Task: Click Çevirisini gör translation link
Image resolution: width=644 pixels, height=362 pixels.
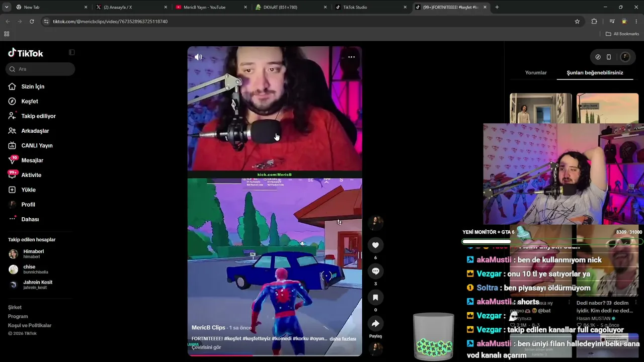Action: [206, 347]
